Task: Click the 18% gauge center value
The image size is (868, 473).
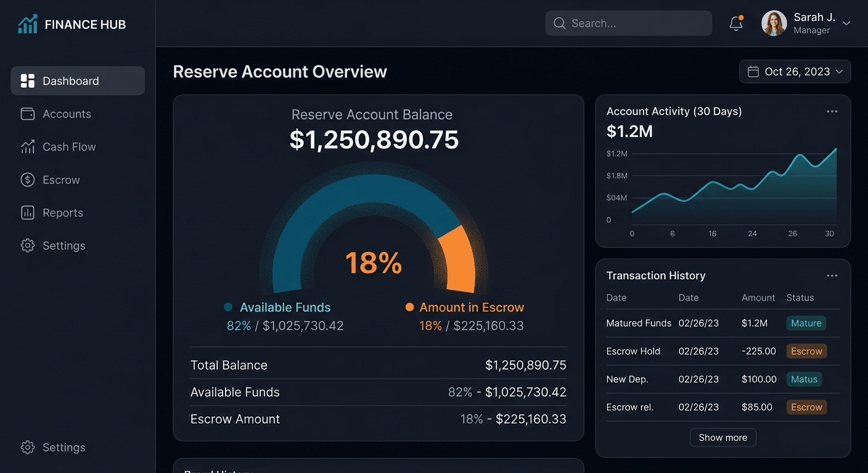Action: [374, 263]
